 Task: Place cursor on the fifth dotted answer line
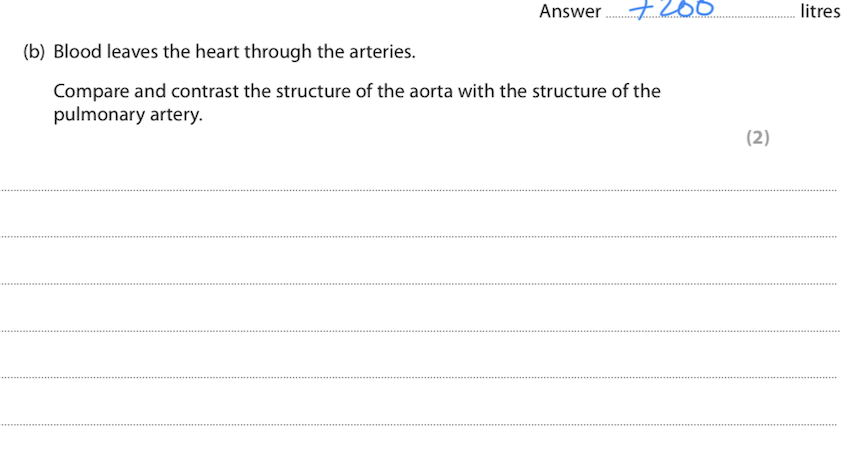pos(420,377)
